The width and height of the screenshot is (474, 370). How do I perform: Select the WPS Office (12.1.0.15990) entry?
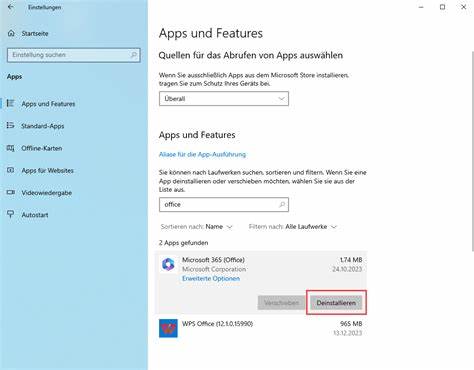(x=217, y=324)
